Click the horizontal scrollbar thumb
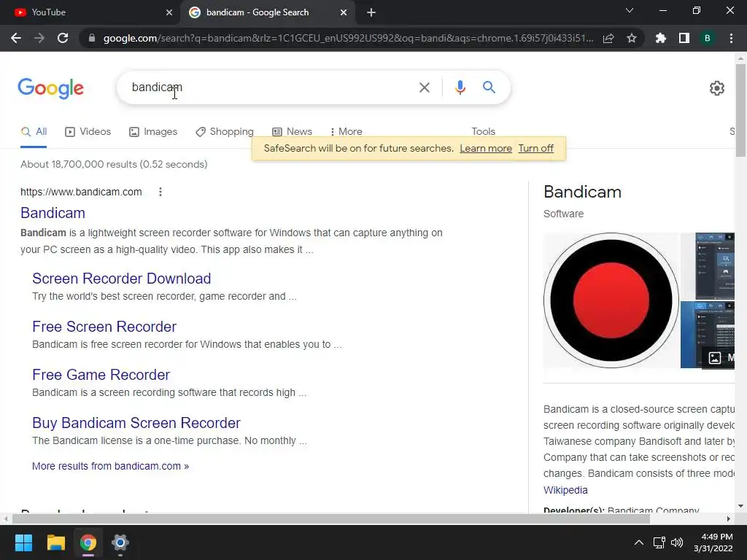The height and width of the screenshot is (560, 747). point(331,518)
